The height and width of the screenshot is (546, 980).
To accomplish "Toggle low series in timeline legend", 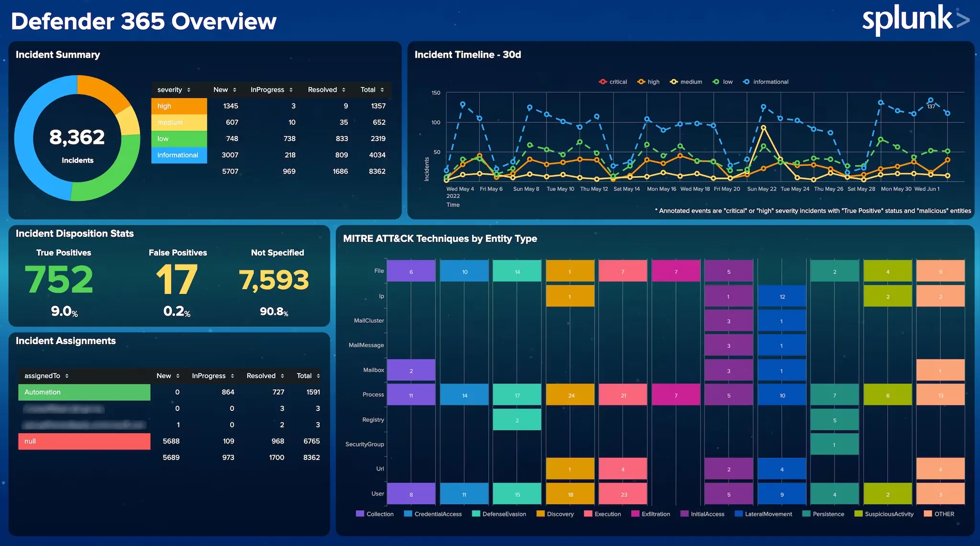I will click(722, 82).
